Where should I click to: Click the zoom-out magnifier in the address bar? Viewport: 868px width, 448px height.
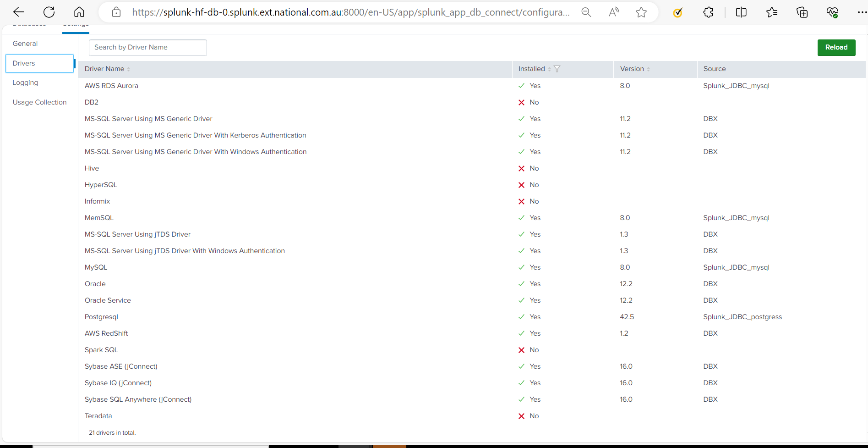[586, 12]
